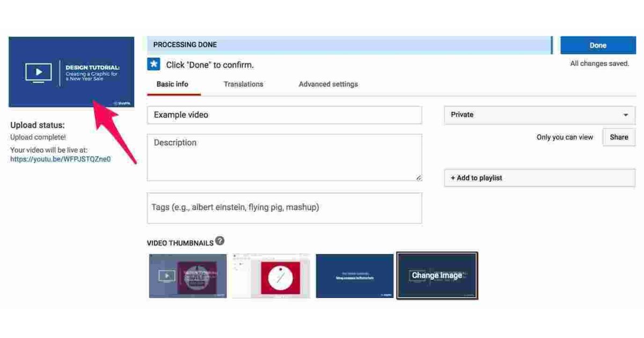Open the uploaded video preview image
Image resolution: width=644 pixels, height=338 pixels.
pyautogui.click(x=71, y=72)
